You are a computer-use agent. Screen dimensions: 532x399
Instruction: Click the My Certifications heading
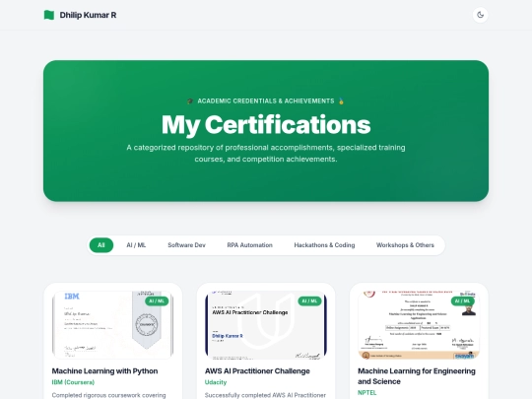266,125
